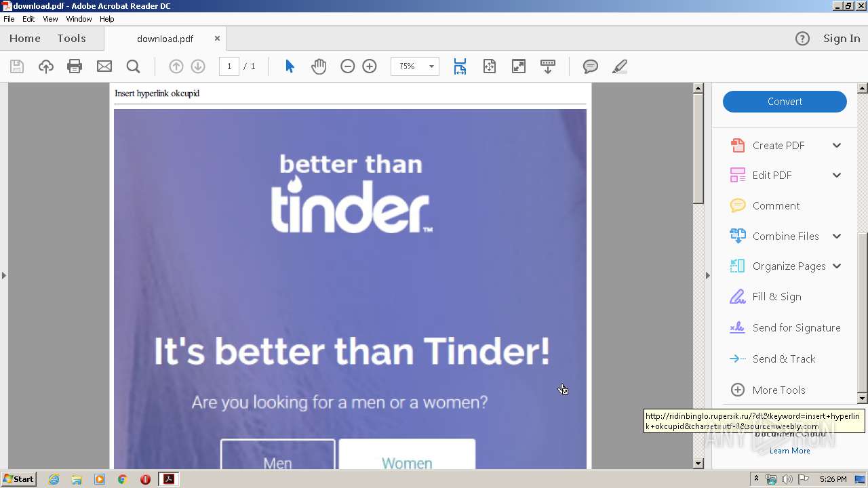Click the Sign In link
Screen dimensions: 868x488
842,39
